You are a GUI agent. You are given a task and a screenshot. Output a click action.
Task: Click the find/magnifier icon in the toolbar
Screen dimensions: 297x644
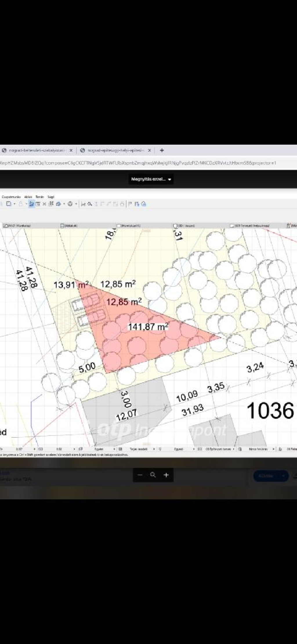[90, 204]
